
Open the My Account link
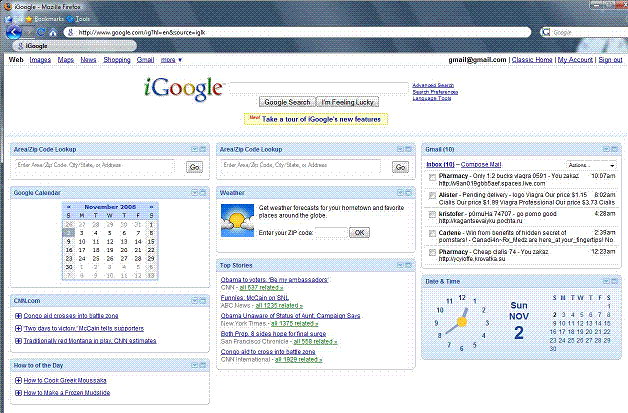[x=575, y=60]
